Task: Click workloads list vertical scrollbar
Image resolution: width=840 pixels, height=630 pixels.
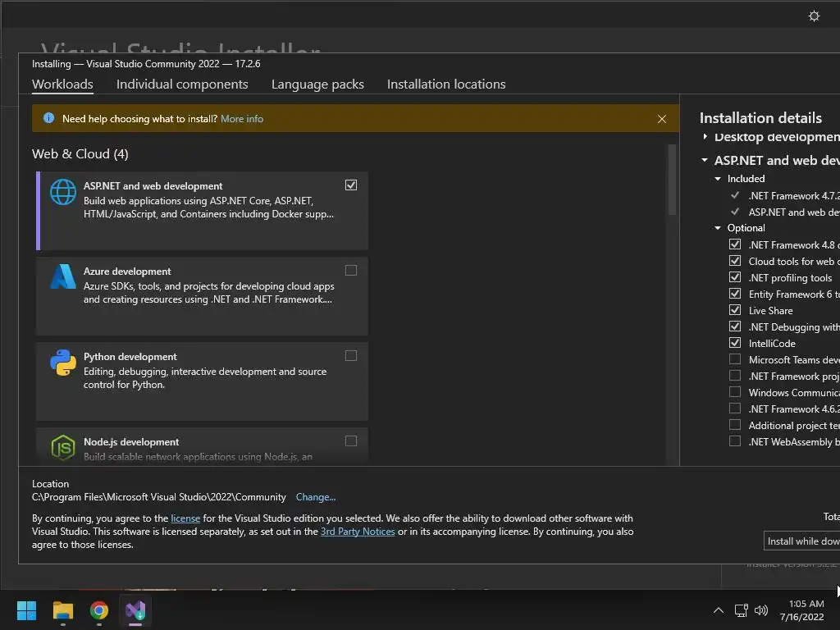Action: tap(672, 180)
